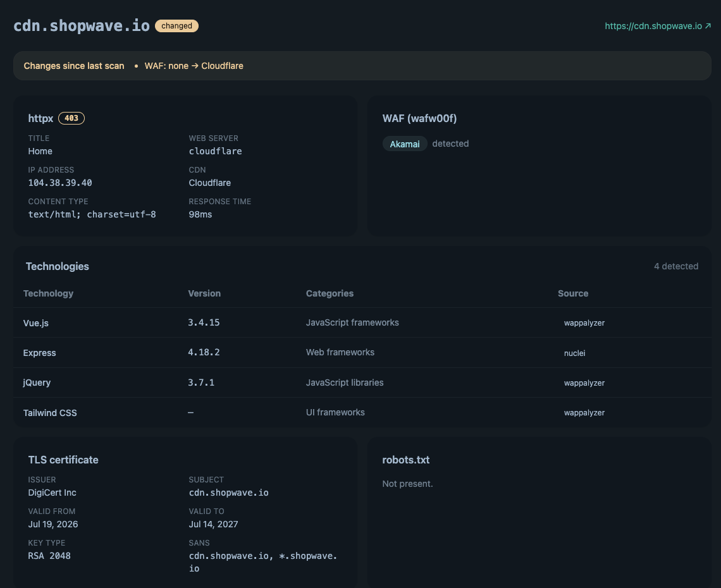
Task: Click the 'Not present.' robots.txt text
Action: click(x=408, y=484)
